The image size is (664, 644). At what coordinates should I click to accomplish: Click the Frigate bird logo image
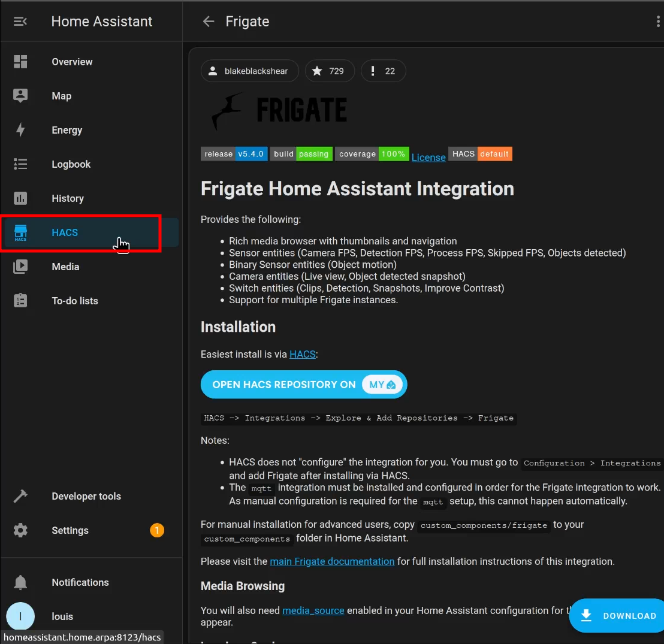279,111
